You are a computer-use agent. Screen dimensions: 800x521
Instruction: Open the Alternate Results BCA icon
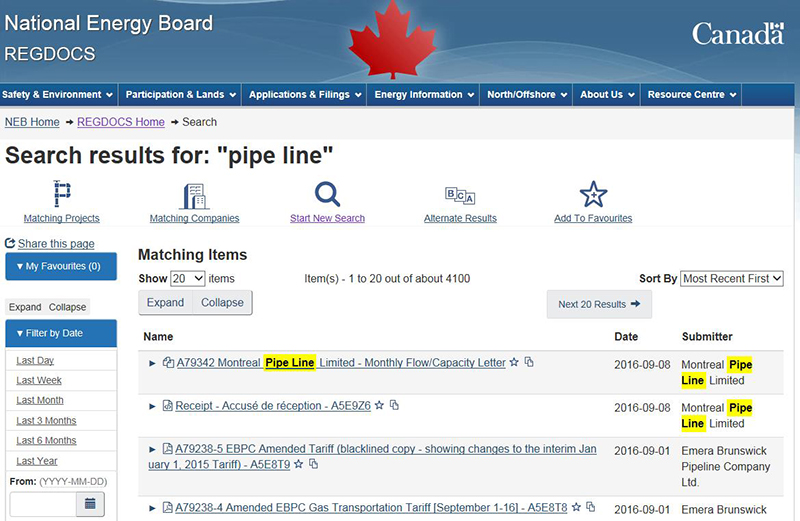point(460,195)
